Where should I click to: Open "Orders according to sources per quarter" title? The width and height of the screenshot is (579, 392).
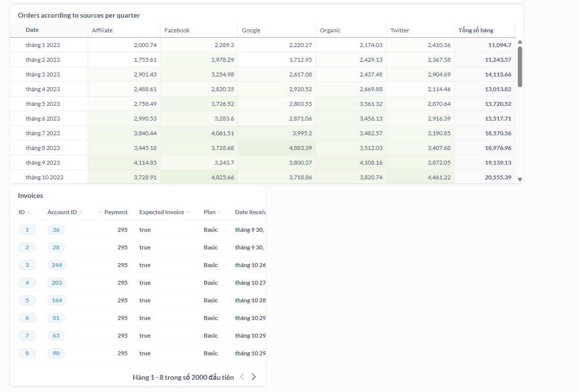(79, 15)
